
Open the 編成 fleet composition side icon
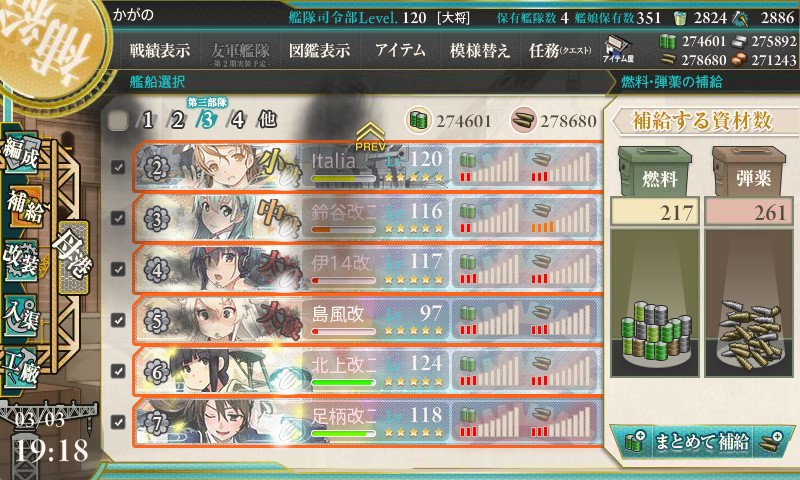[21, 152]
